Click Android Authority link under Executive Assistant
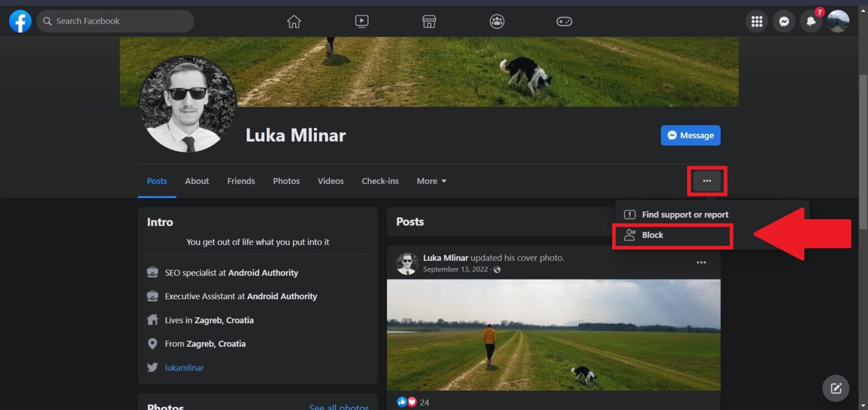The width and height of the screenshot is (868, 410). (282, 296)
